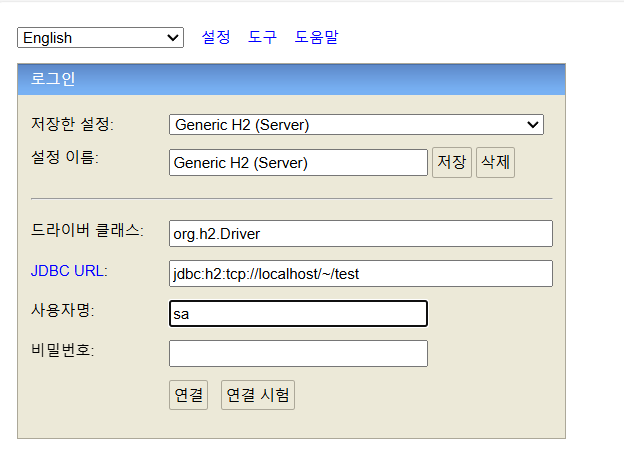Click the 연결 connect button
This screenshot has height=475, width=624.
189,395
